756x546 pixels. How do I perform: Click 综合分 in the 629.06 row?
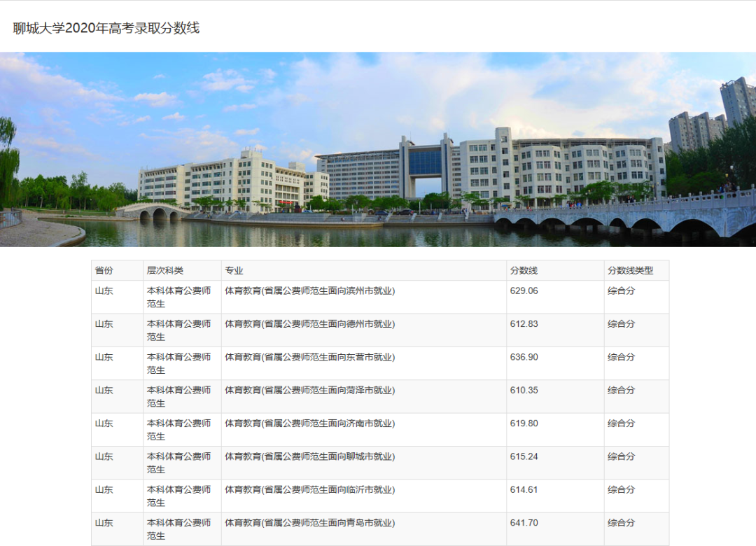(x=621, y=290)
